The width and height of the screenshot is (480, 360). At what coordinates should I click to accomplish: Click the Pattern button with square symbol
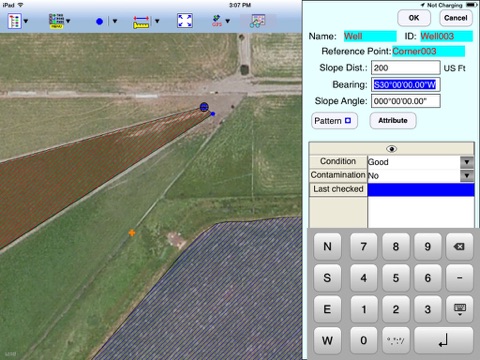click(334, 121)
